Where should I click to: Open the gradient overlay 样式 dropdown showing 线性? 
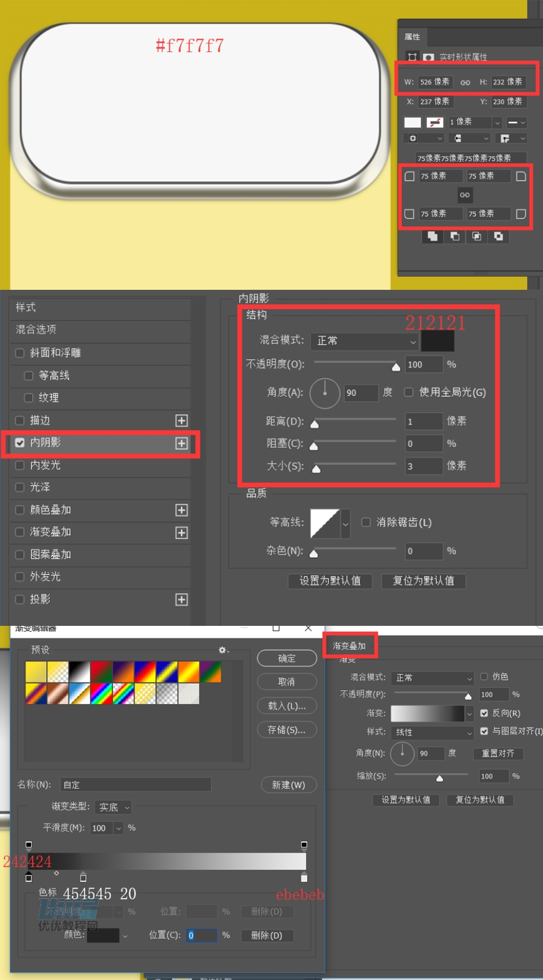[433, 732]
